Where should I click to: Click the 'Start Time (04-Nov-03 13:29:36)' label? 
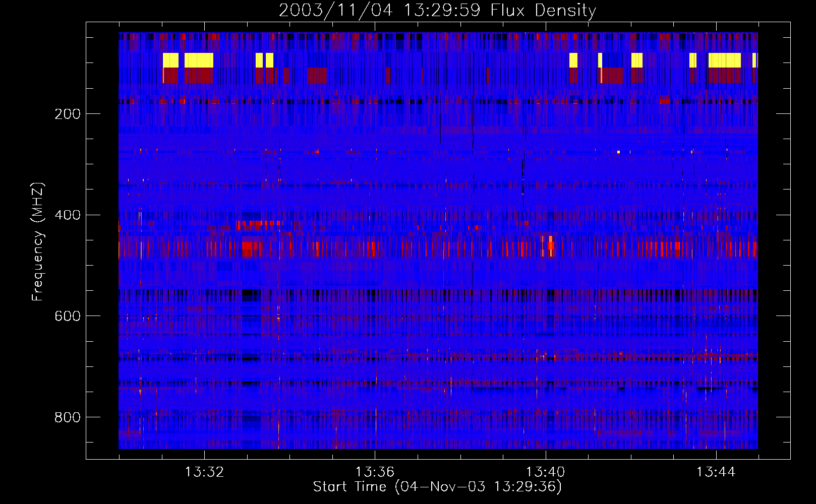click(437, 487)
